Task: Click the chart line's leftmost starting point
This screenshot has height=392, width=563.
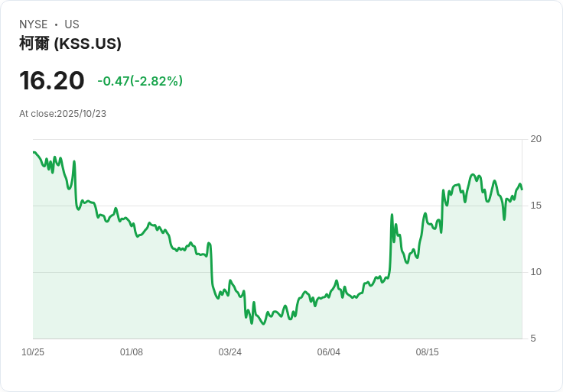Action: [34, 152]
